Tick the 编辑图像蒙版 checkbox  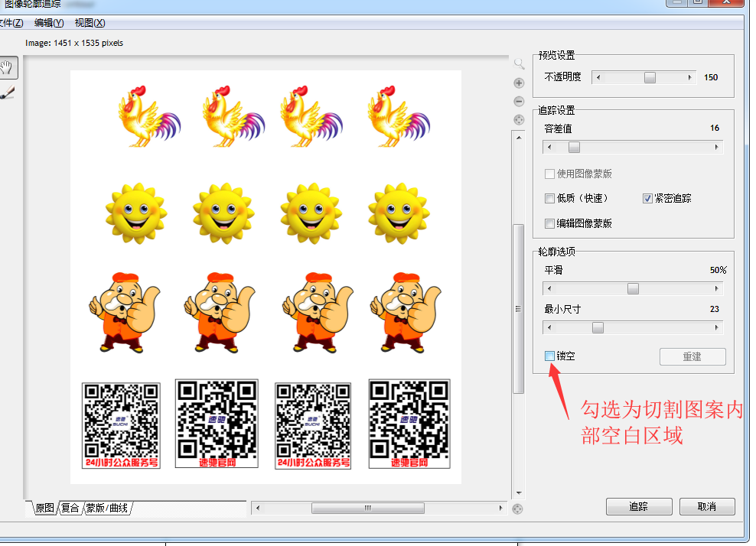pos(549,223)
